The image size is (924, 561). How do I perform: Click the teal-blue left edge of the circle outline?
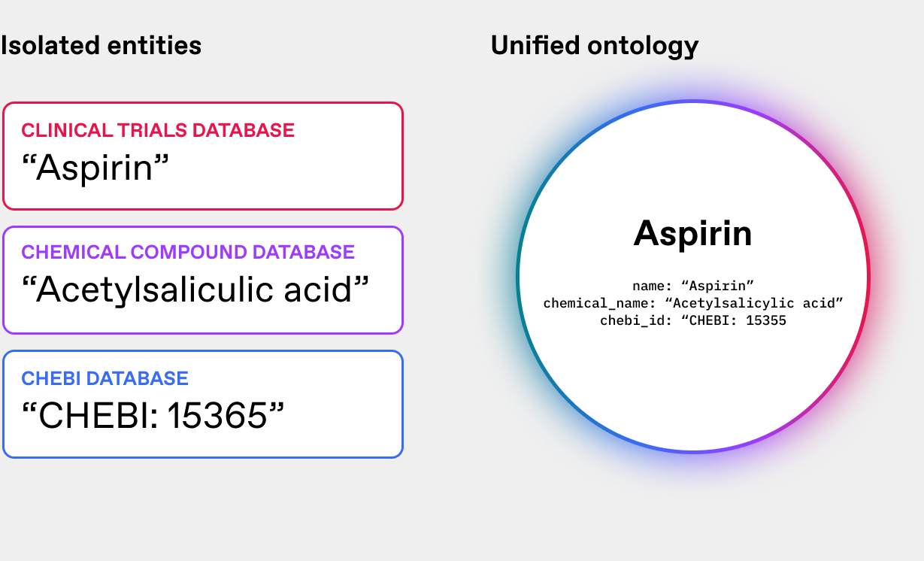[517, 277]
